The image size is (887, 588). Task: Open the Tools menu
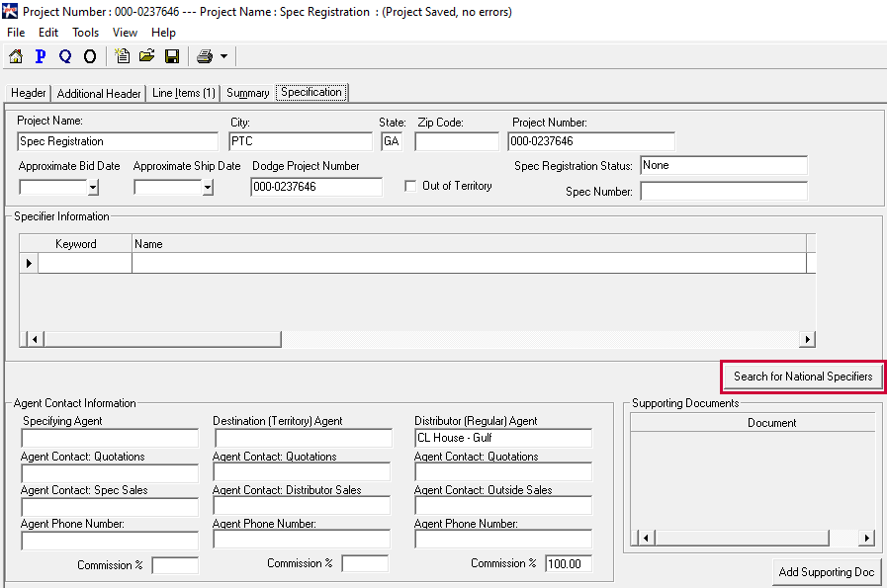click(86, 33)
